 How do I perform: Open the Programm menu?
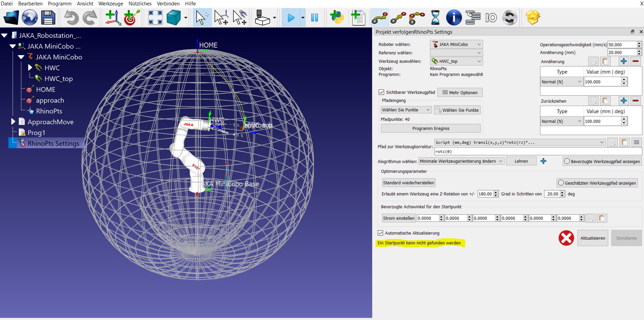coord(60,3)
